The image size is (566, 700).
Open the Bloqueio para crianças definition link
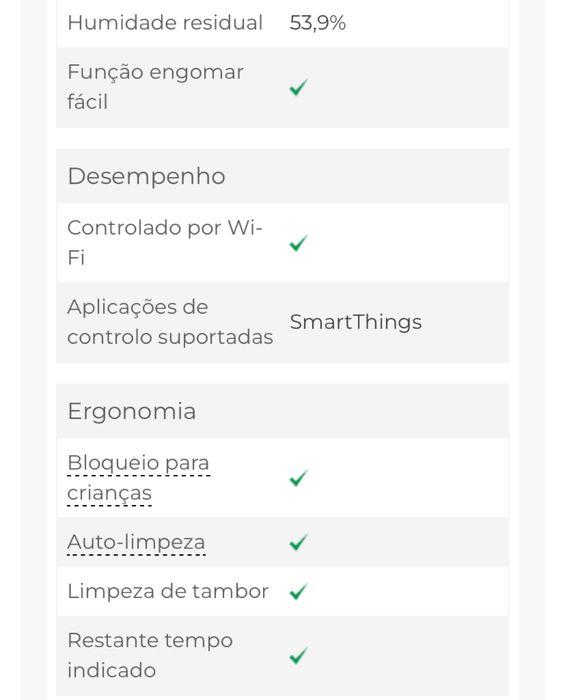[x=138, y=478]
